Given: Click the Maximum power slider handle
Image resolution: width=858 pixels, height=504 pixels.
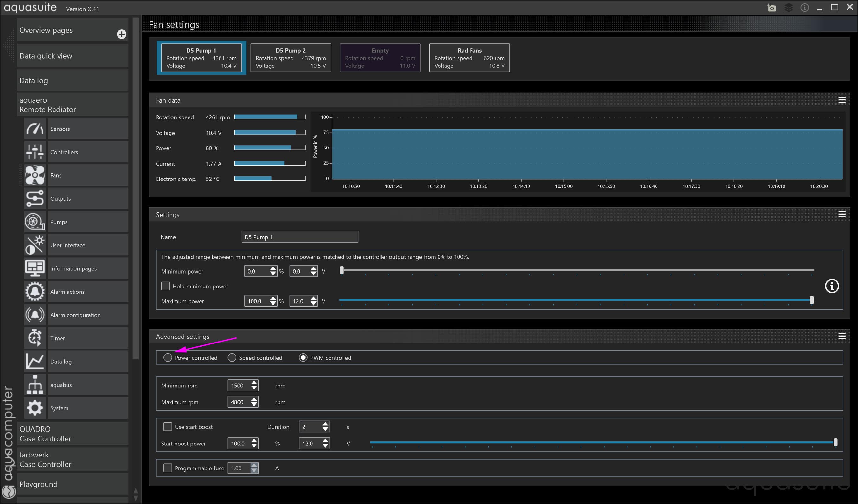Looking at the screenshot, I should pyautogui.click(x=812, y=300).
